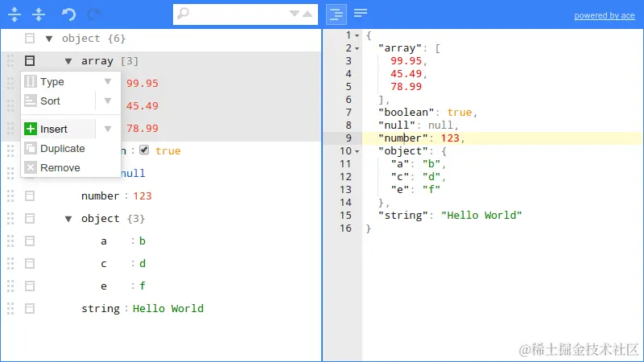Screen dimensions: 644x362
Task: Click the search magnifier icon
Action: pyautogui.click(x=183, y=14)
